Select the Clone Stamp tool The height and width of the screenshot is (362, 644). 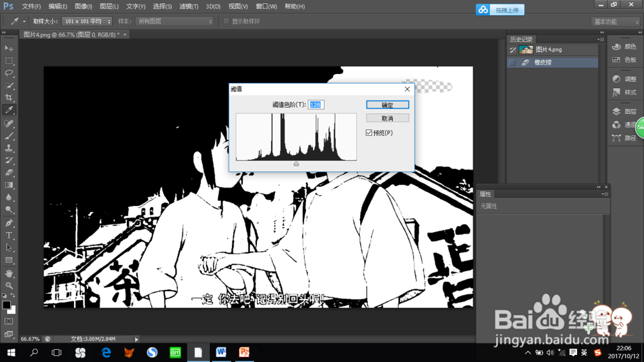(8, 148)
